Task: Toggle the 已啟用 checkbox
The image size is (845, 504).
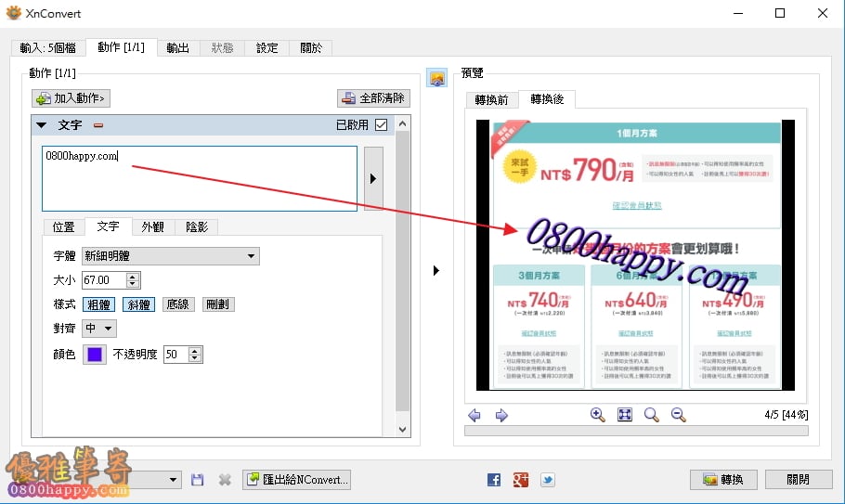Action: tap(381, 125)
